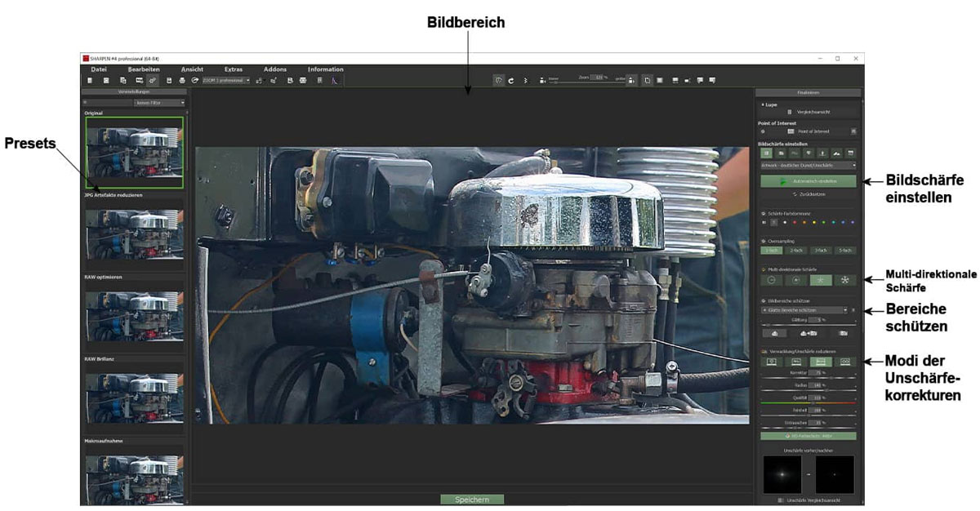
Task: Pick the blue Schärfe-Farbdominanz color dot
Action: tap(844, 222)
